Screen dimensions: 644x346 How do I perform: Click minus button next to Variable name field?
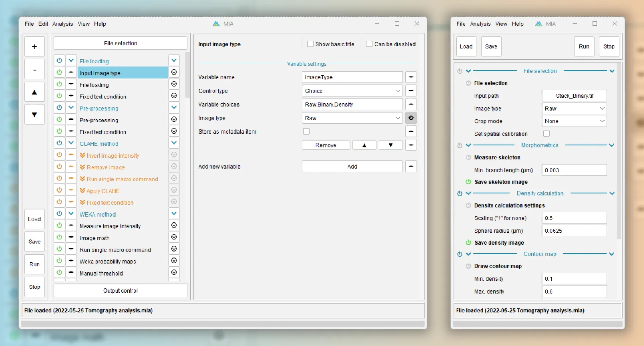tap(411, 77)
